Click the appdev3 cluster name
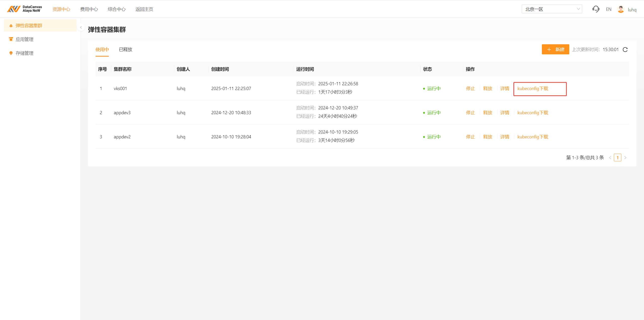The width and height of the screenshot is (644, 320). (122, 113)
